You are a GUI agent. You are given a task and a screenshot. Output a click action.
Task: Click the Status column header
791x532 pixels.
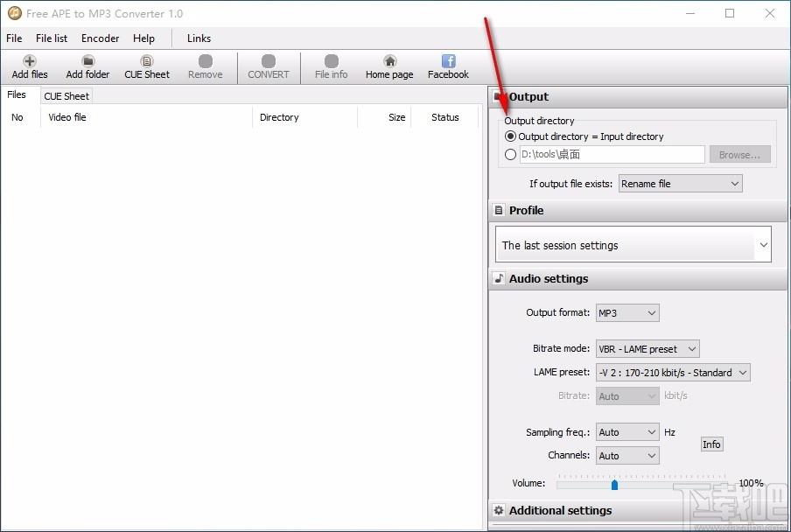tap(444, 117)
